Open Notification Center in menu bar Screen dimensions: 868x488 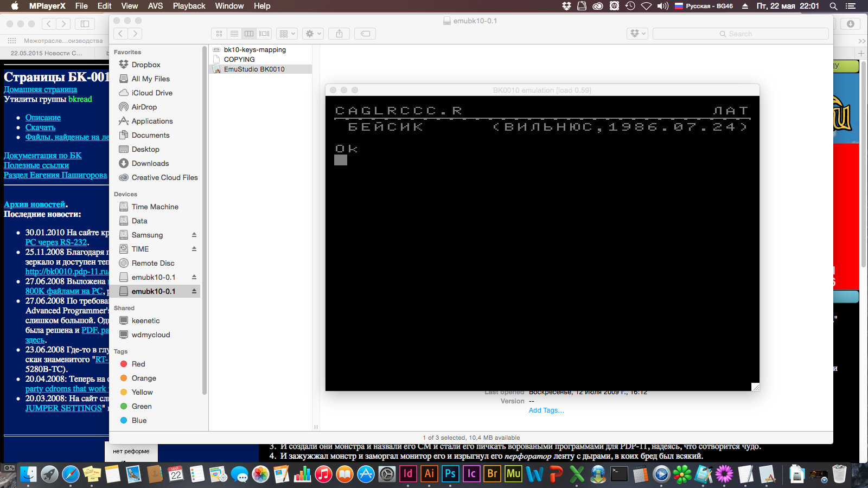click(x=851, y=6)
